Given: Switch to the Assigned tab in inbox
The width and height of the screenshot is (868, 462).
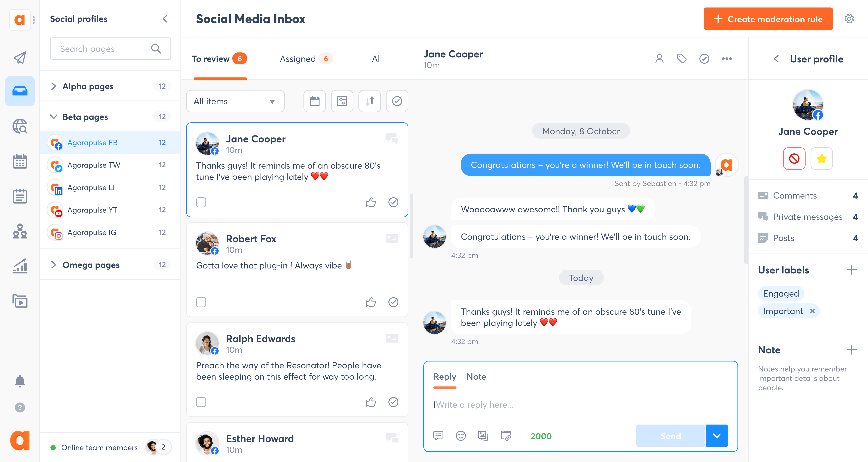Looking at the screenshot, I should [298, 58].
